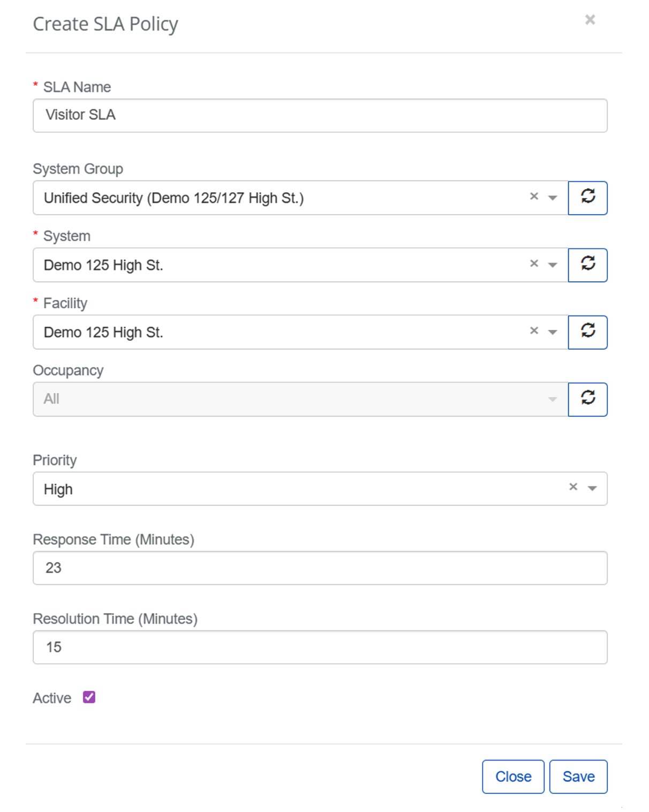Click the Close button

click(512, 776)
